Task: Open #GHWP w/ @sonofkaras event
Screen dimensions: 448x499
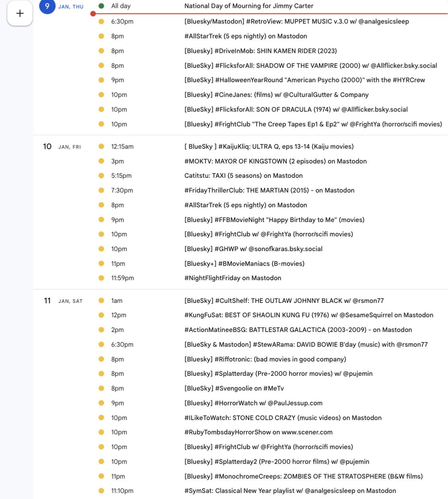Action: pyautogui.click(x=253, y=249)
